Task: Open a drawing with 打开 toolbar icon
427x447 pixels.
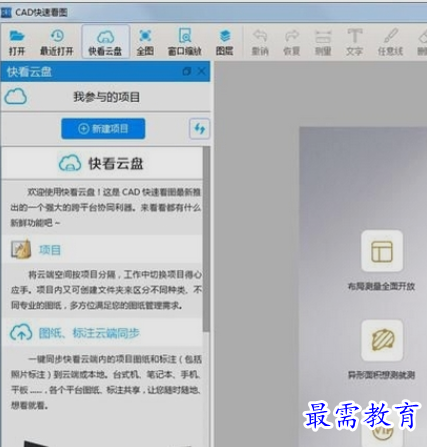Action: coord(17,42)
